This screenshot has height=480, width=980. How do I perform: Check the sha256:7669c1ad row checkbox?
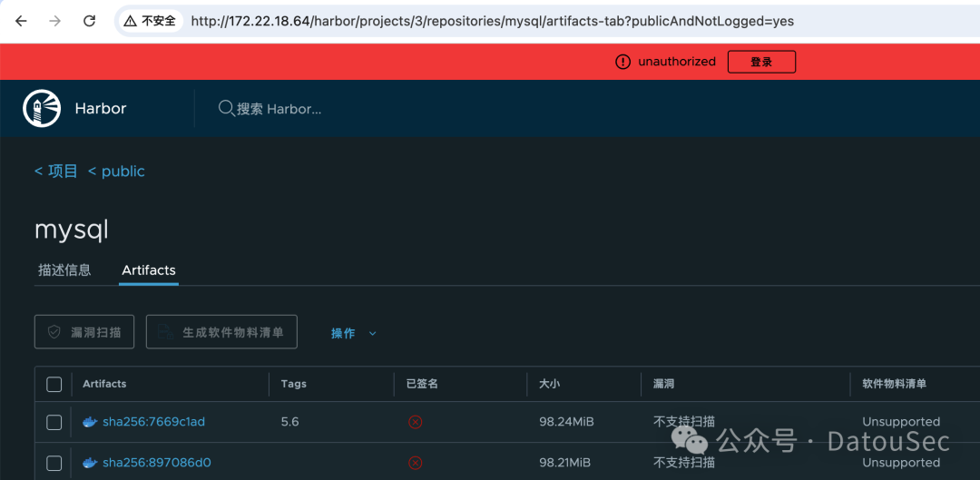(x=54, y=423)
